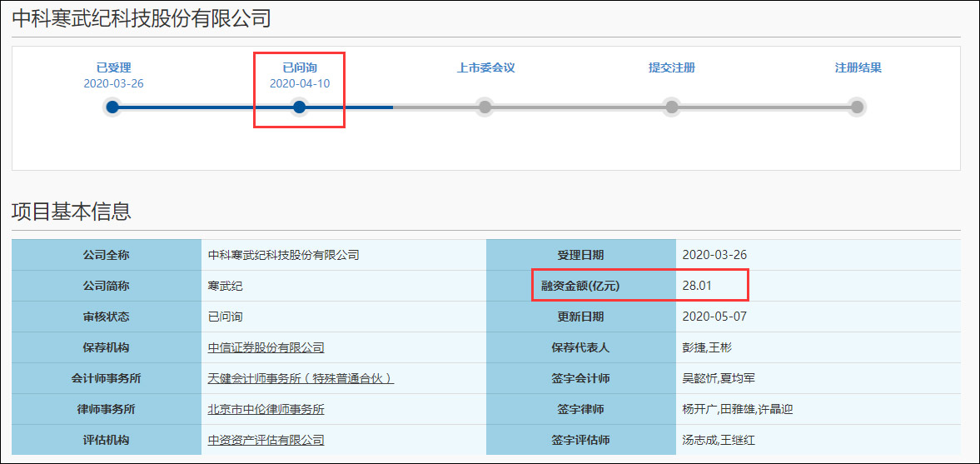Click the 会计师事务所 header cell
Screen dimensions: 980x464
pyautogui.click(x=107, y=378)
